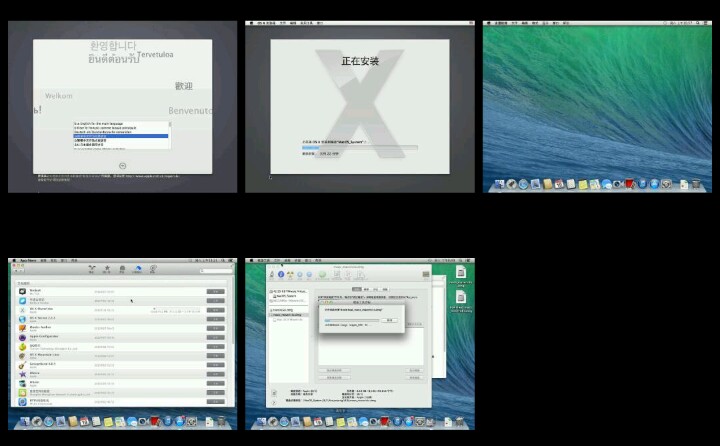Open Safari in the empty desktop screenshot's dock
This screenshot has height=446, width=720.
tap(523, 185)
